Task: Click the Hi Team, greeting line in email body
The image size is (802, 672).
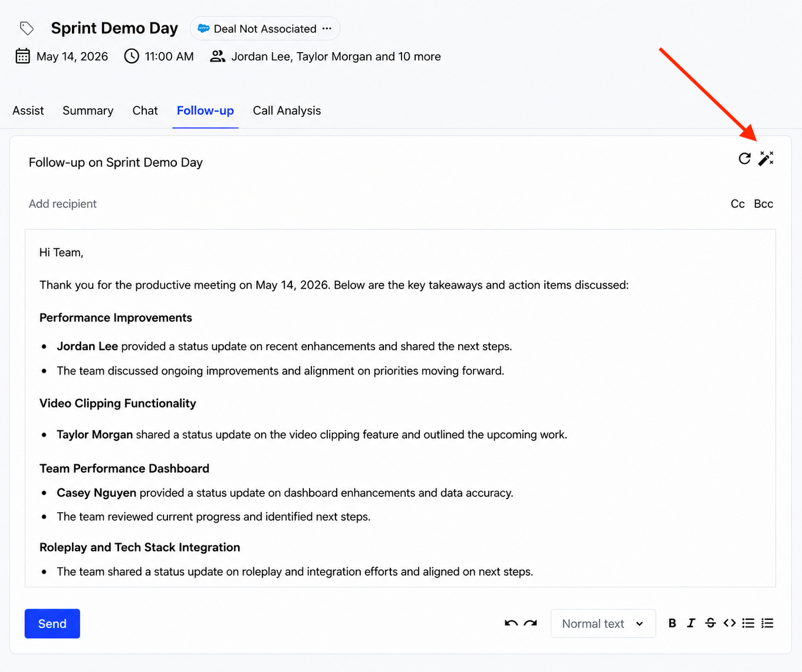Action: (61, 252)
